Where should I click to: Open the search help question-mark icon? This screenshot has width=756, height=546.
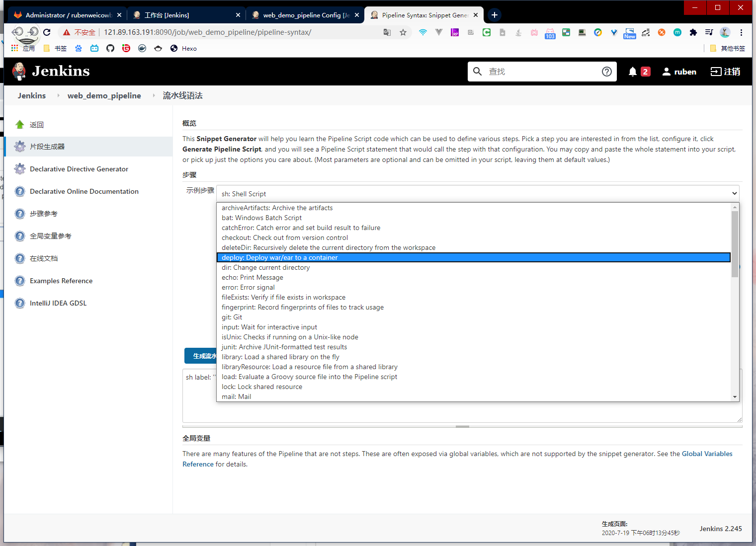point(606,72)
